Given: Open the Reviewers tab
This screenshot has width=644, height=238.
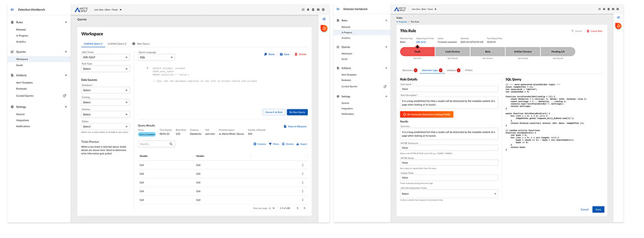Looking at the screenshot, I should pyautogui.click(x=410, y=70).
